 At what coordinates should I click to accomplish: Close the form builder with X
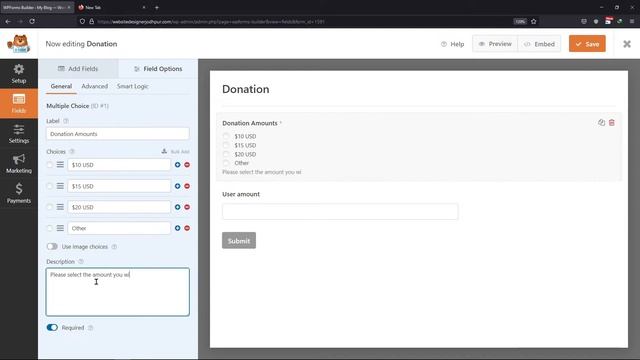(x=627, y=44)
